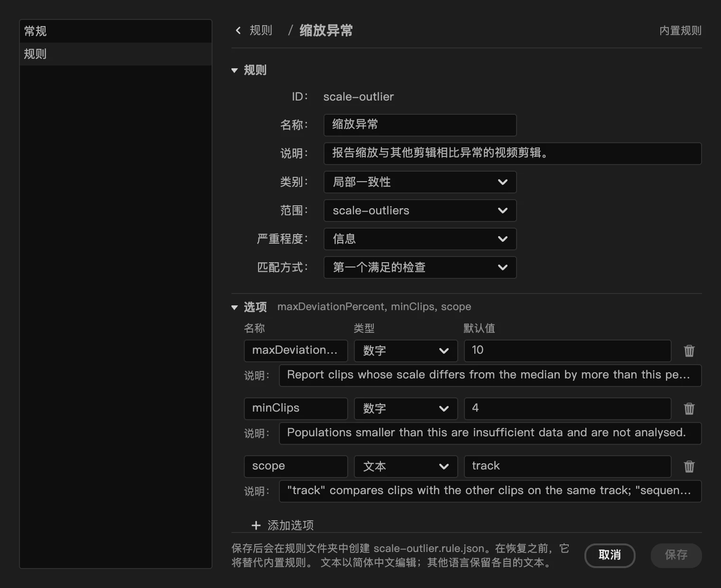Click the 类型 column header
Viewport: 721px width, 588px height.
click(364, 328)
